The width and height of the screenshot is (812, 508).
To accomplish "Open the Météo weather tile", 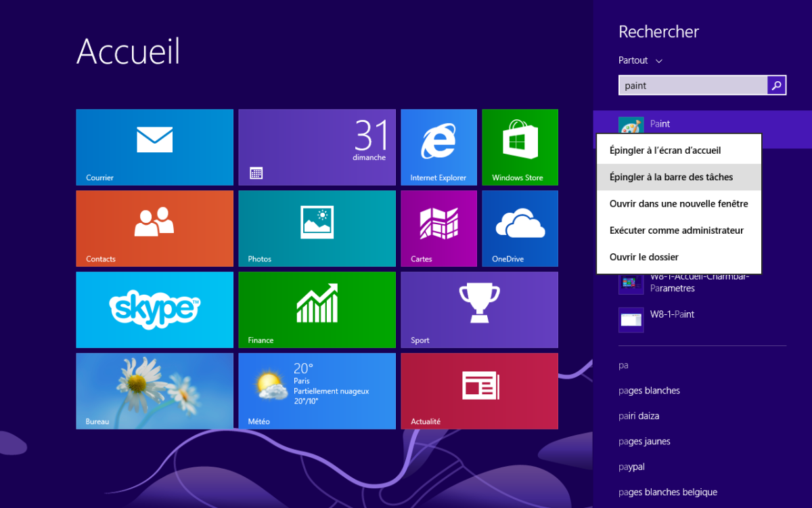I will pos(317,391).
